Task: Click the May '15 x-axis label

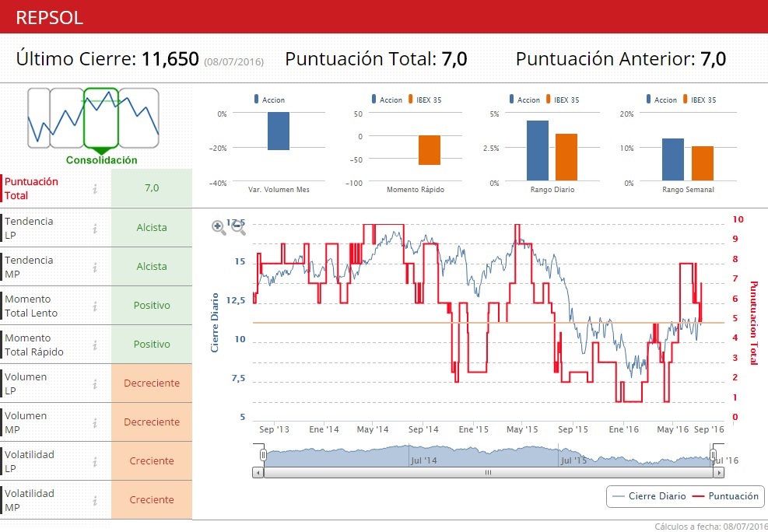Action: pyautogui.click(x=522, y=429)
